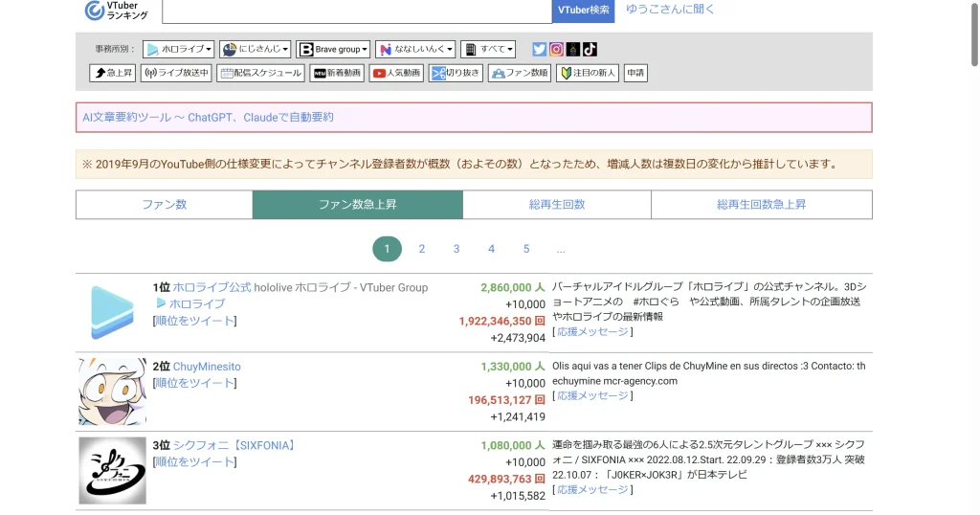Open the シクフォニ【SIXFONIA】 channel link

pos(235,446)
